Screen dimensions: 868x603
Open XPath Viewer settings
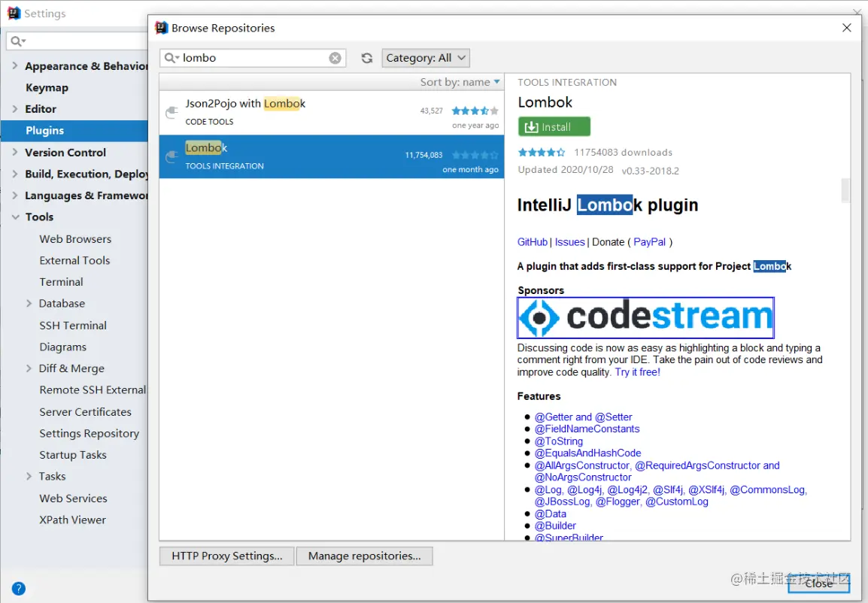coord(72,520)
